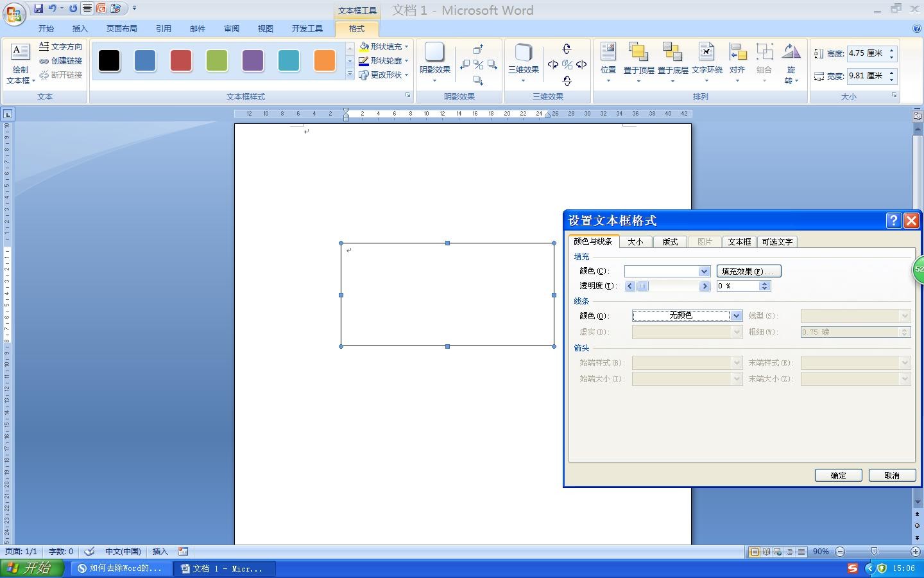
Task: Click width (宽度) input field
Action: [867, 76]
